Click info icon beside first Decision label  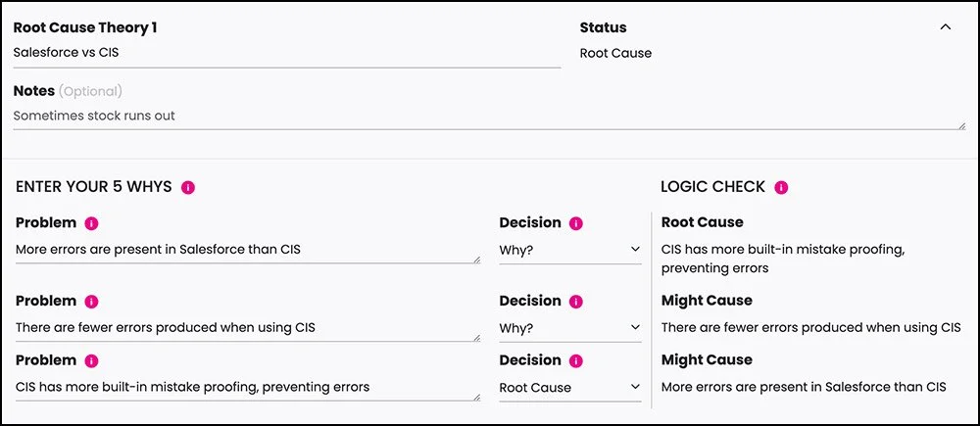576,223
